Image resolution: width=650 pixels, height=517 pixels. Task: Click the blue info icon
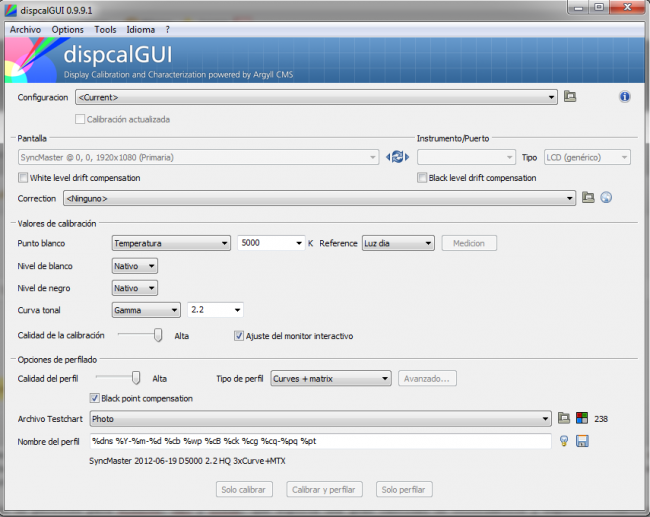tap(625, 97)
